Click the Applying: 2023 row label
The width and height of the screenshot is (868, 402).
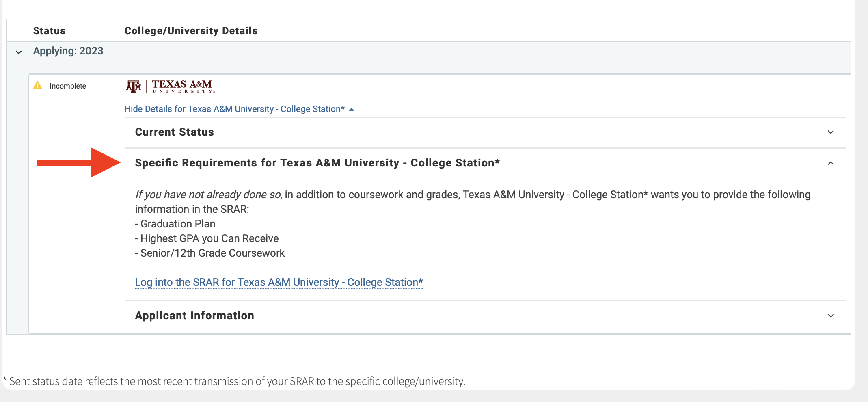tap(68, 51)
